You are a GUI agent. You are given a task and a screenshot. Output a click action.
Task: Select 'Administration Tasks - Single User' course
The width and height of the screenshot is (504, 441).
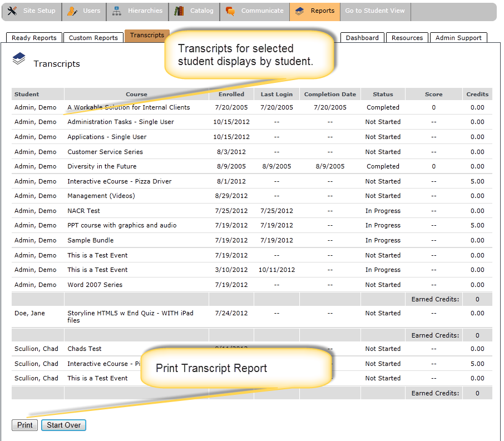click(x=121, y=122)
